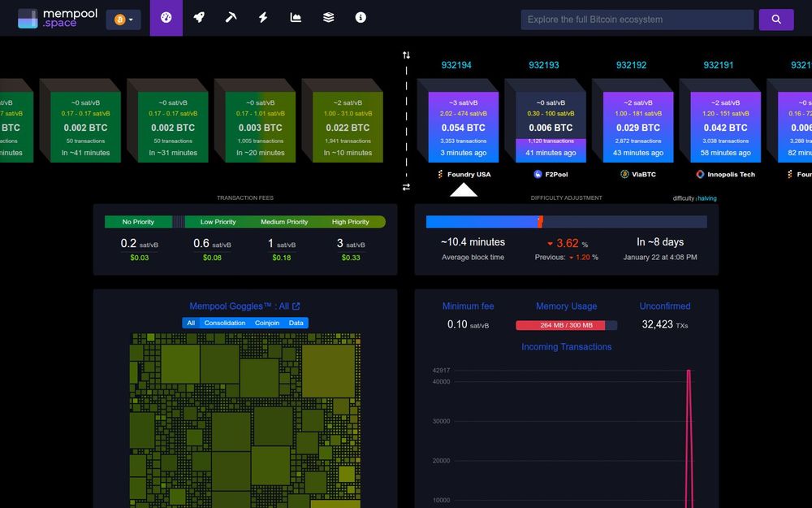This screenshot has height=508, width=812.
Task: Click the Unconfirmed 32,423 TXs value
Action: click(665, 324)
